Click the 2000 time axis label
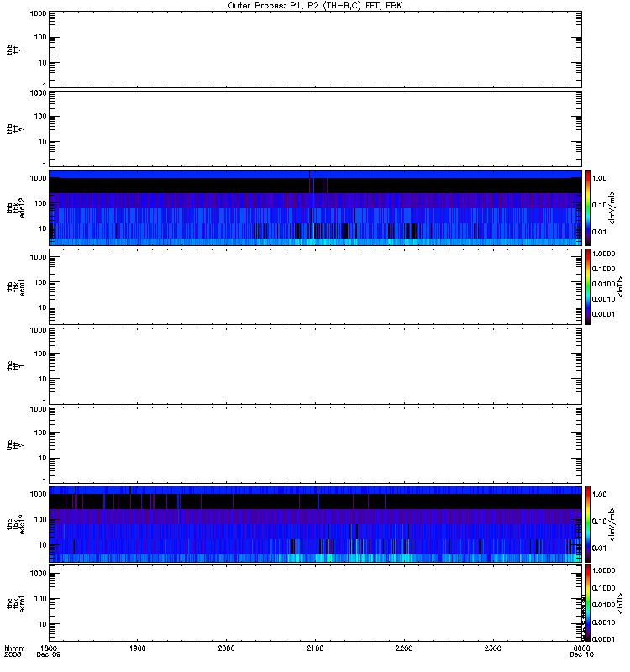Image resolution: width=630 pixels, height=672 pixels. pos(226,648)
